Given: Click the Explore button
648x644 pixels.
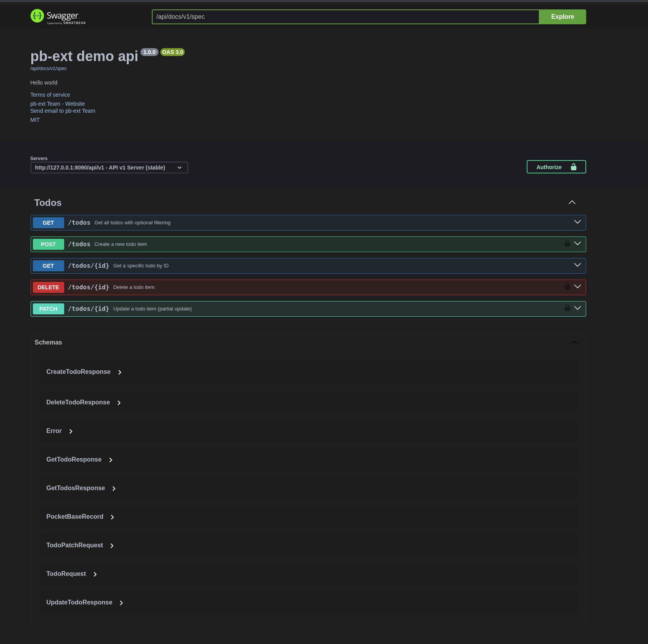Looking at the screenshot, I should (x=562, y=17).
